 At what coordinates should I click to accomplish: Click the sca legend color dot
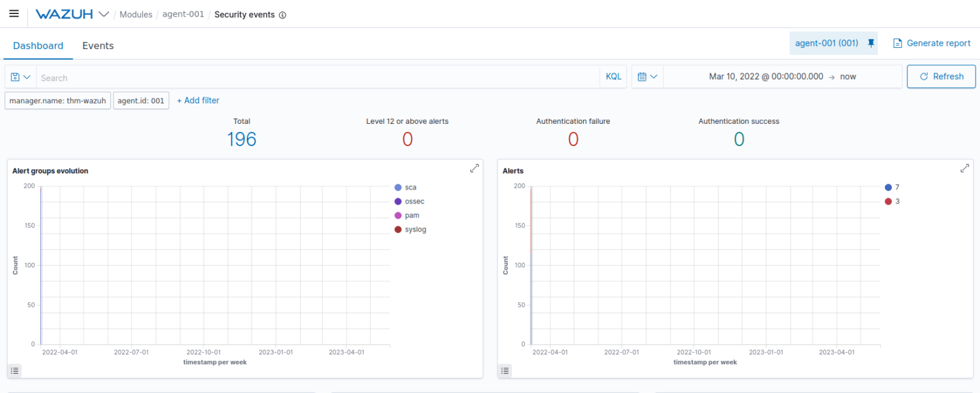click(398, 188)
